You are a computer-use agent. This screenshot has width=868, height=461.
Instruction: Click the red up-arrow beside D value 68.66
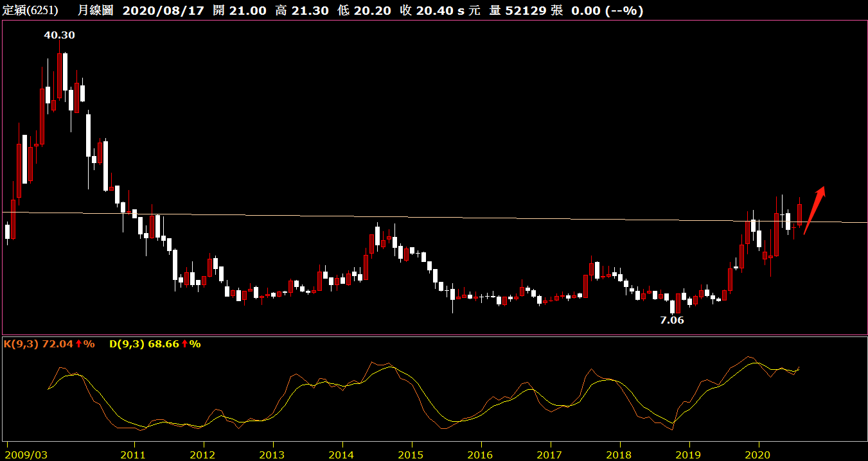point(184,344)
